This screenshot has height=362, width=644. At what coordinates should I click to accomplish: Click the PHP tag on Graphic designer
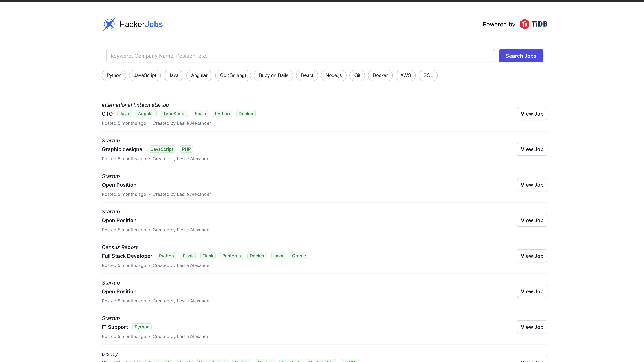[186, 149]
